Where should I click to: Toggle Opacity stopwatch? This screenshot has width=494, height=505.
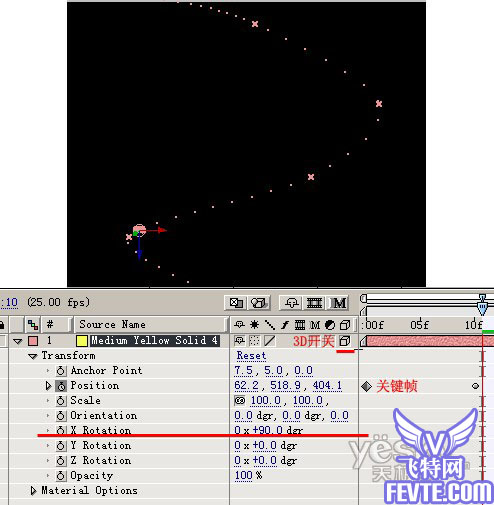pos(61,476)
